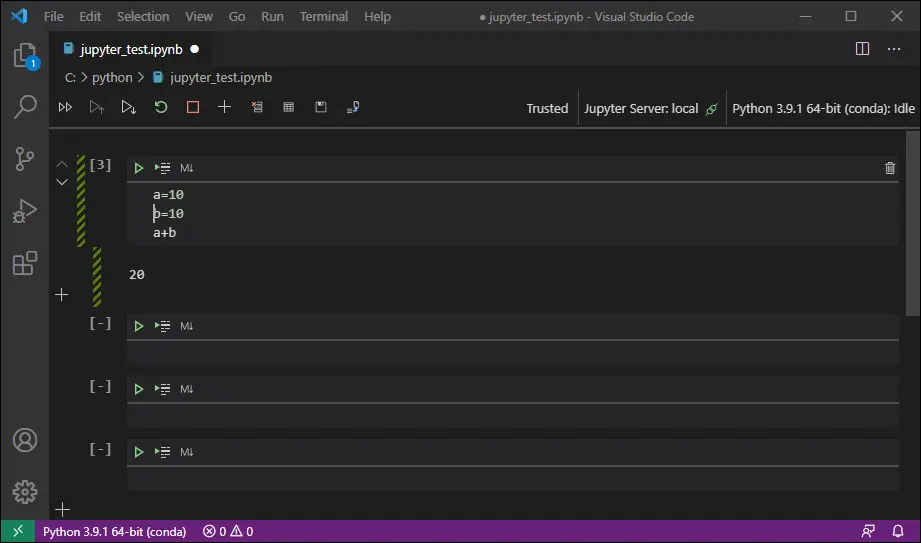The image size is (921, 543).
Task: Run cell [3] line by line
Action: click(163, 169)
